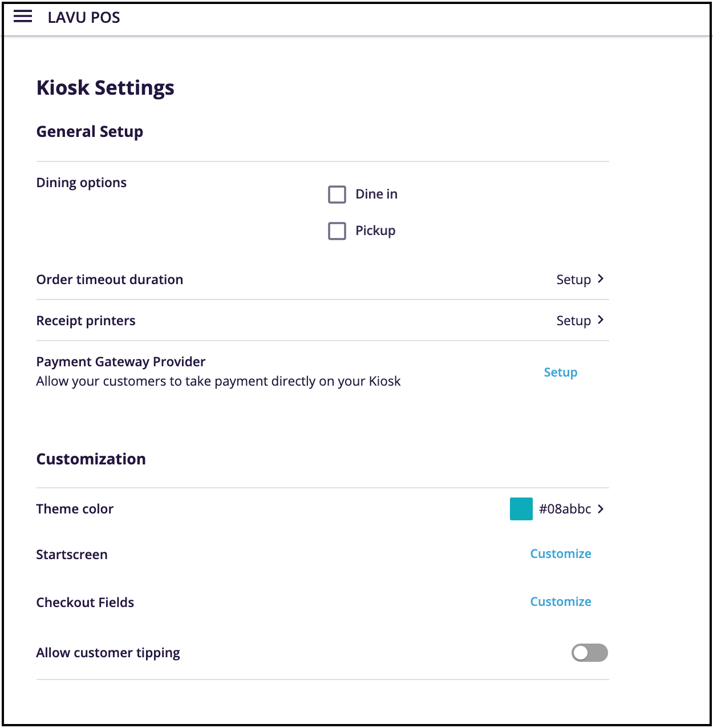Click Setup for Payment Gateway Provider
This screenshot has width=713, height=728.
point(561,372)
